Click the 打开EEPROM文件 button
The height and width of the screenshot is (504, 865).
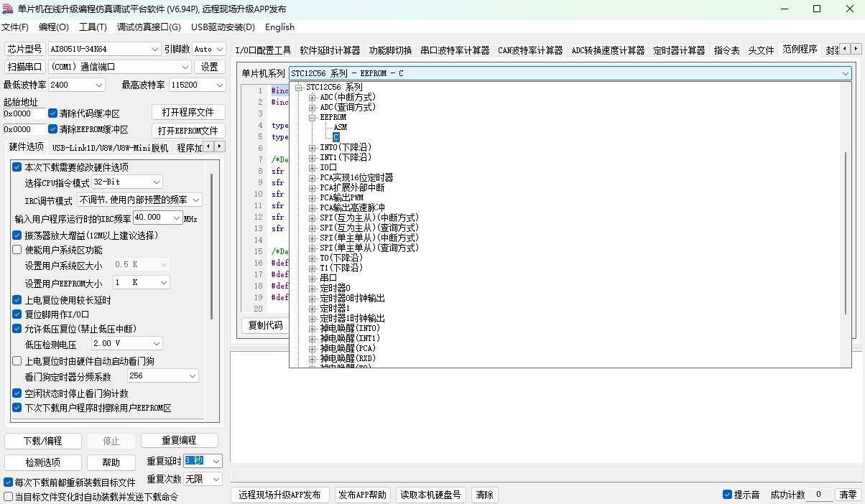pos(188,131)
